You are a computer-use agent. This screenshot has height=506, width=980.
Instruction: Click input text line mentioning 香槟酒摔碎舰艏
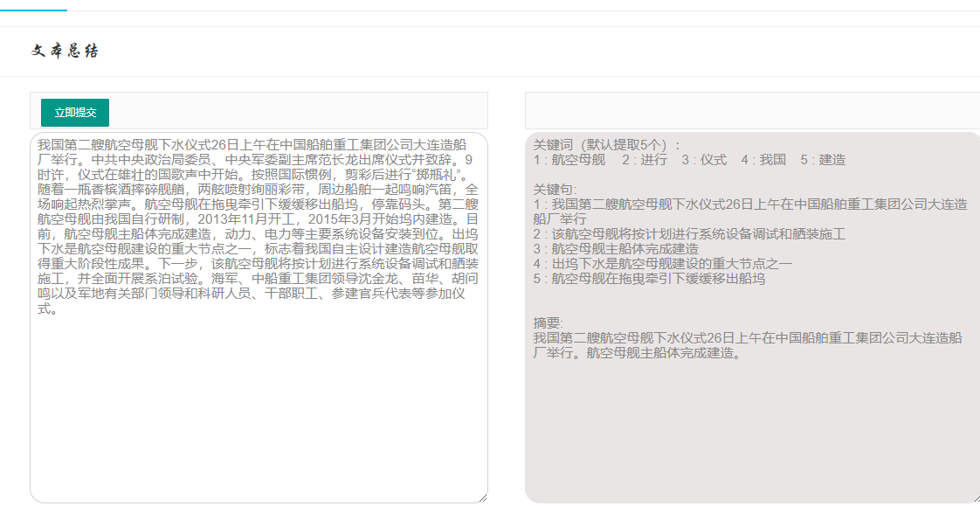pyautogui.click(x=259, y=189)
